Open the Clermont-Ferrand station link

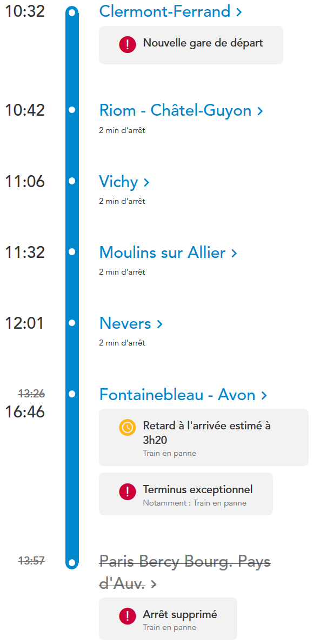tap(165, 11)
